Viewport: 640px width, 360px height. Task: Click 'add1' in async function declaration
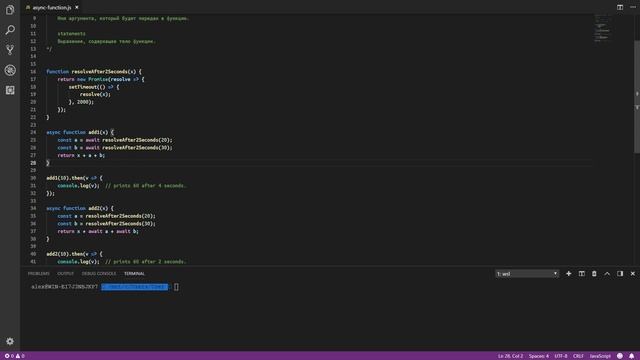pos(94,132)
